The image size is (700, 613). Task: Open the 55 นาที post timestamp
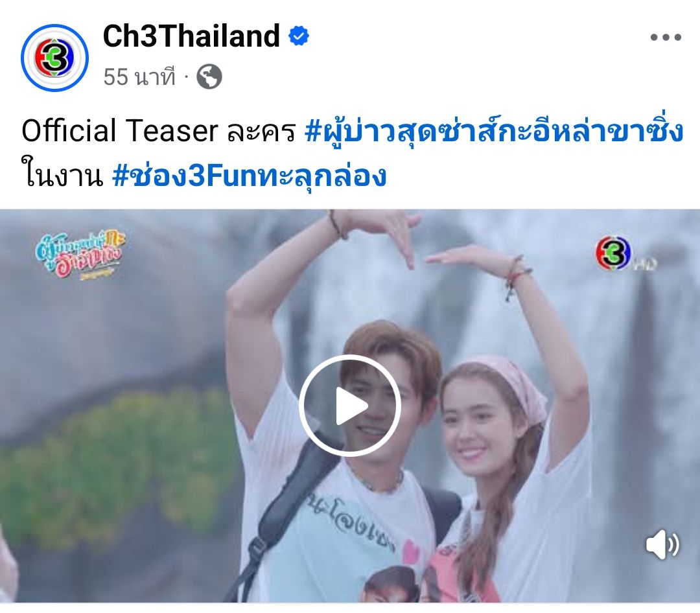tap(139, 77)
